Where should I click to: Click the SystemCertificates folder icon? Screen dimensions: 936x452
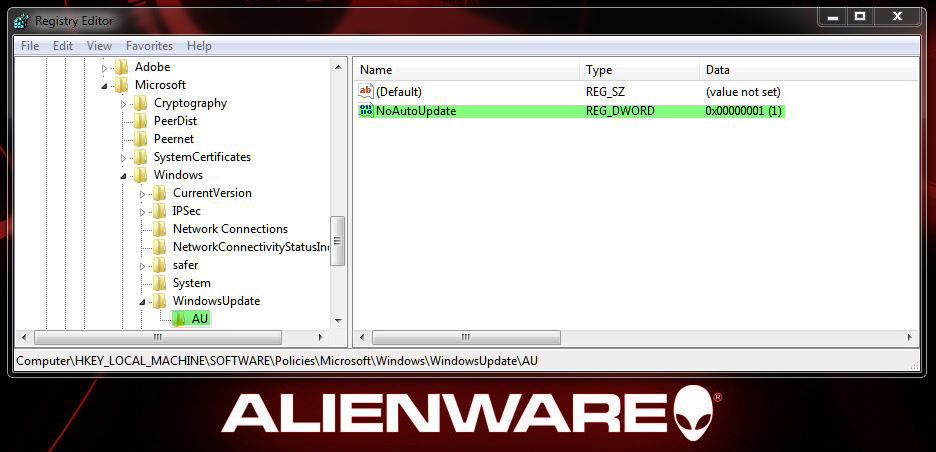(141, 157)
